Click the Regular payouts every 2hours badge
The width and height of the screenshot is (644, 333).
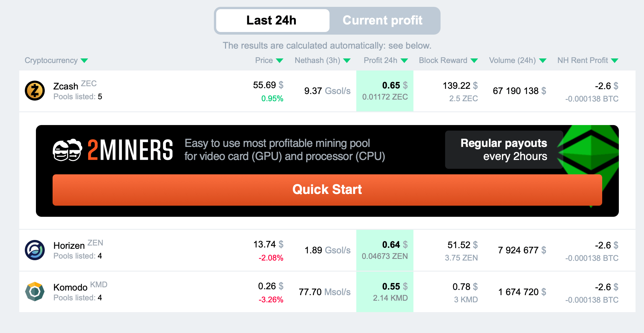[x=504, y=150]
